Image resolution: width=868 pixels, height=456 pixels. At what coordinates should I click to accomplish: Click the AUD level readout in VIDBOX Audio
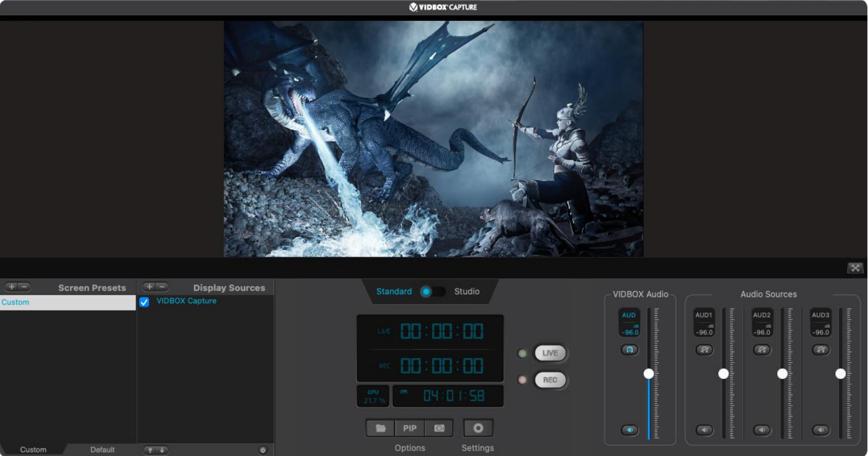coord(629,323)
